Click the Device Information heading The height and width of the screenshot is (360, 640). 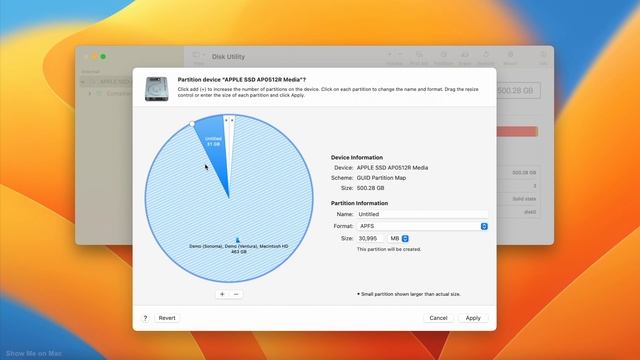pos(357,158)
